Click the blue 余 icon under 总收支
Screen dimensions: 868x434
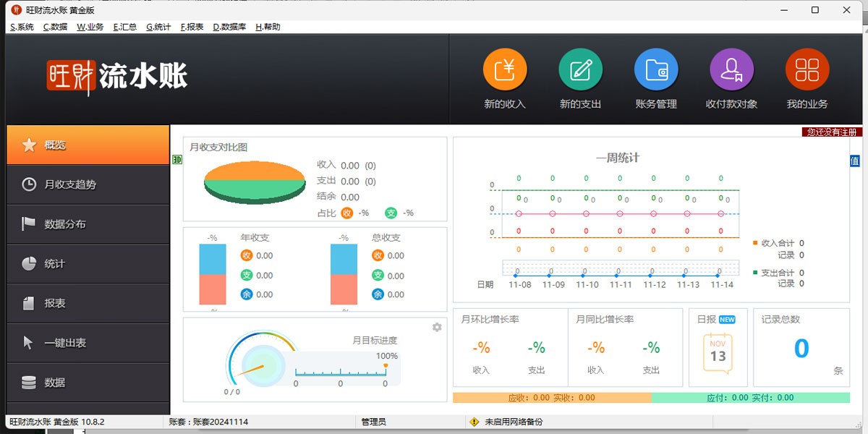[x=378, y=294]
